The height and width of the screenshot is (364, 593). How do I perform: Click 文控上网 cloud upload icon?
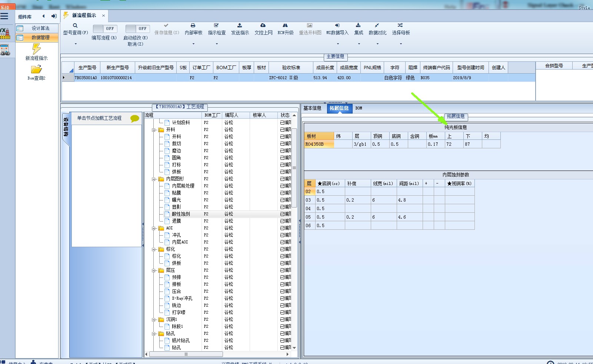(263, 26)
